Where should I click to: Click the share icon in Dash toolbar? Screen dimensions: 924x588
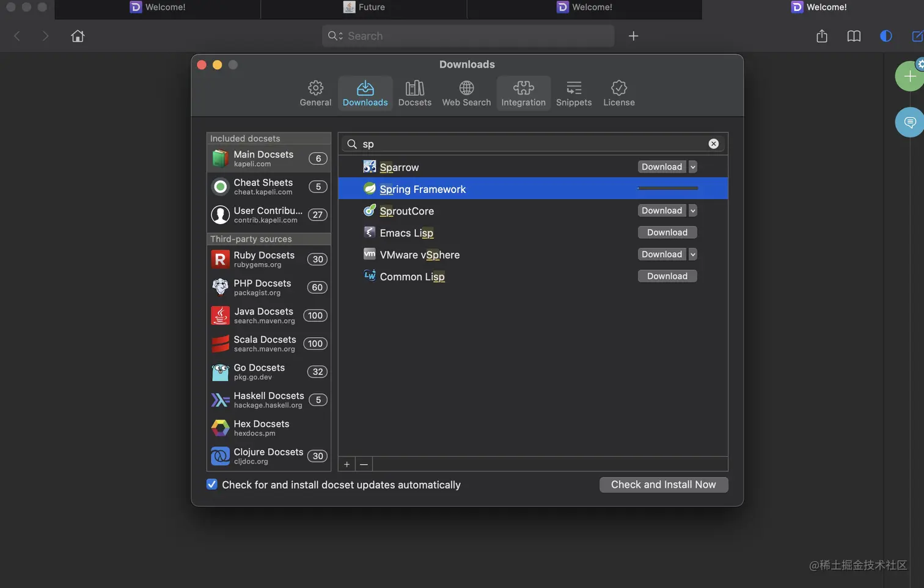pyautogui.click(x=822, y=36)
